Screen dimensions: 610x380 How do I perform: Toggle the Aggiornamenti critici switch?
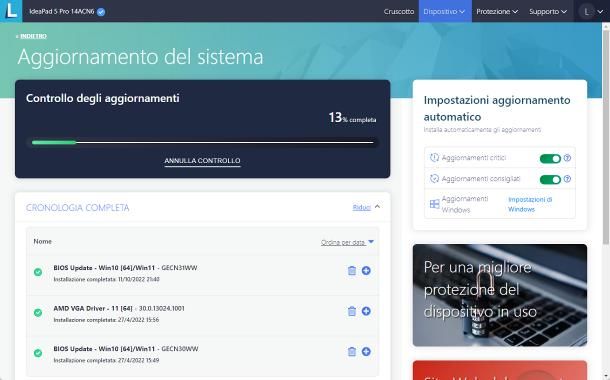[x=550, y=158]
